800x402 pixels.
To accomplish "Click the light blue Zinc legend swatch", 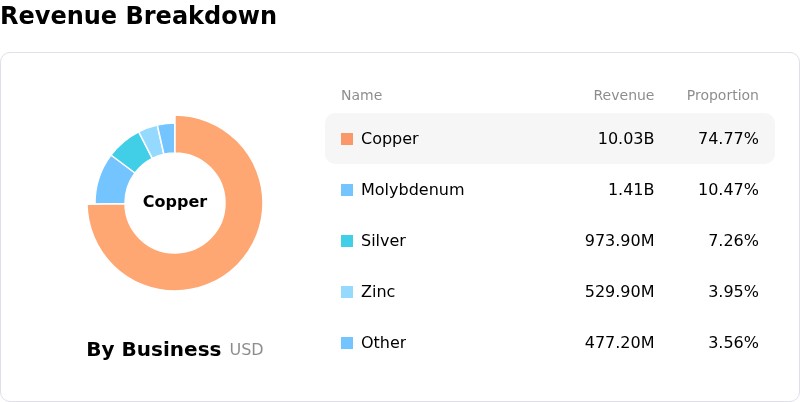I will coord(347,292).
